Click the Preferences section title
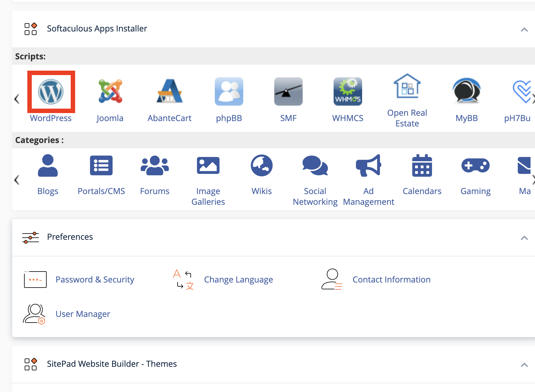This screenshot has width=535, height=392. 70,237
